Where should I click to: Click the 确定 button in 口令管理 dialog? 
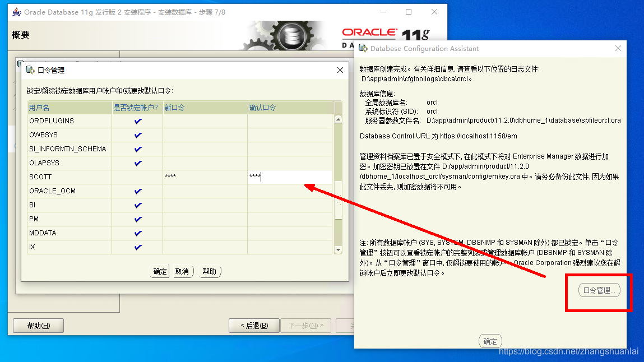coord(160,271)
